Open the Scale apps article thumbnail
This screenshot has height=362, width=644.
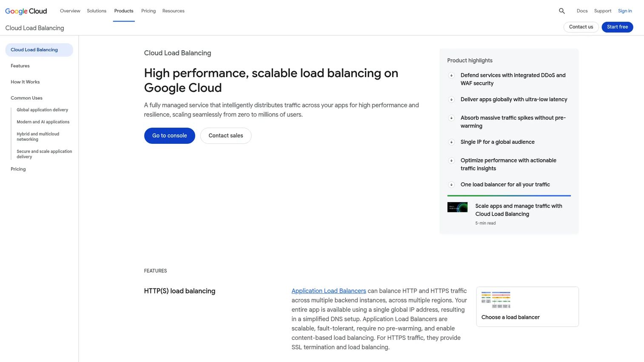(x=457, y=207)
